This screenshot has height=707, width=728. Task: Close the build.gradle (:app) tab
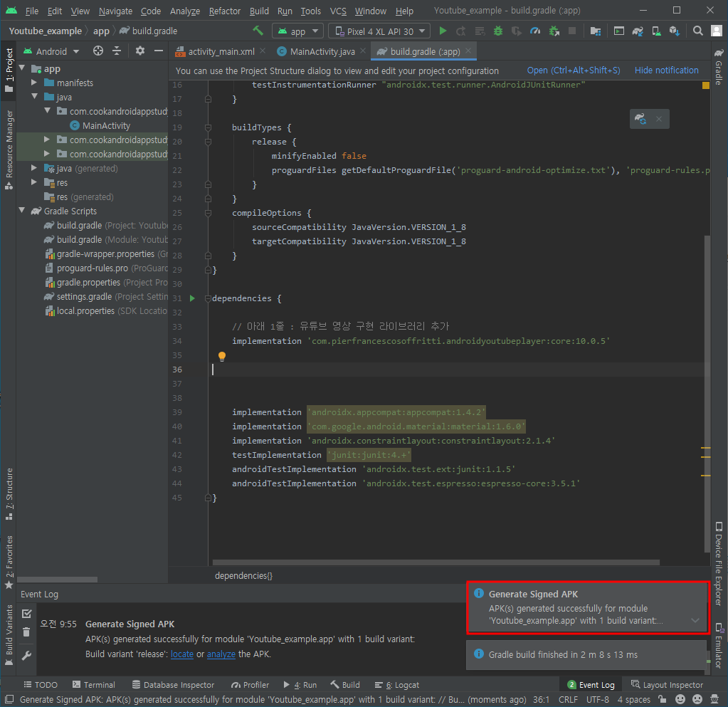click(468, 51)
